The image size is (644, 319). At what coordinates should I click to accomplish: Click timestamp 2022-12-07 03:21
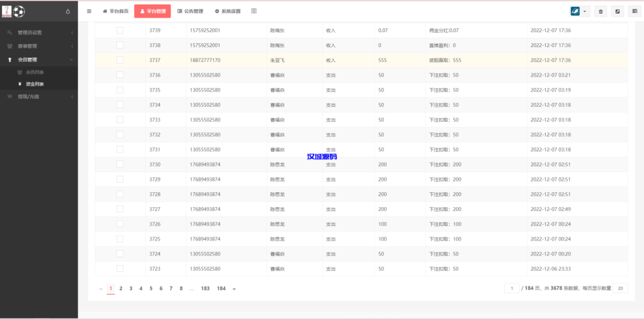pos(551,75)
